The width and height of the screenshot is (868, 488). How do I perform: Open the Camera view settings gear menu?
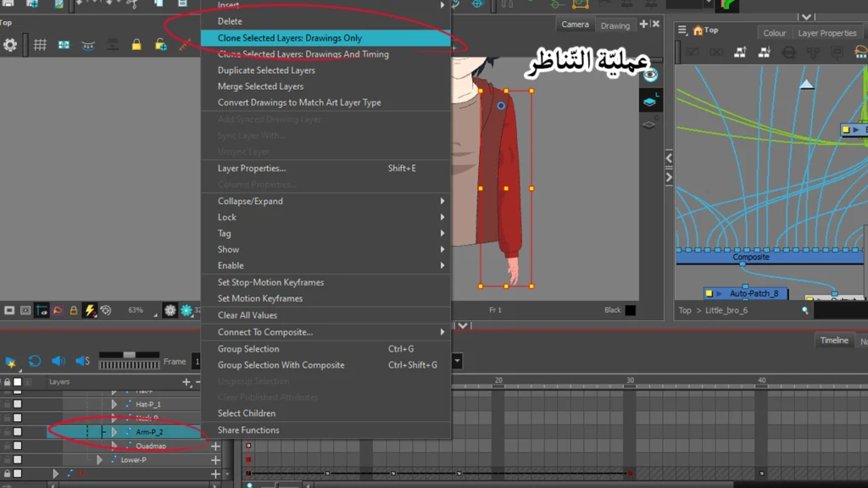10,44
